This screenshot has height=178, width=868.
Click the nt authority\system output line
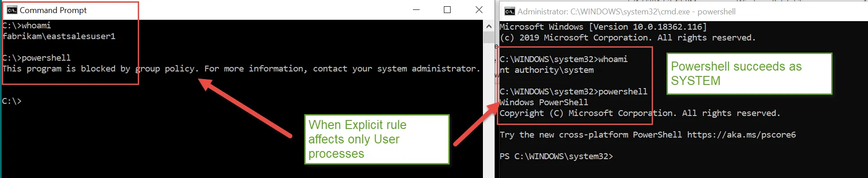point(547,70)
